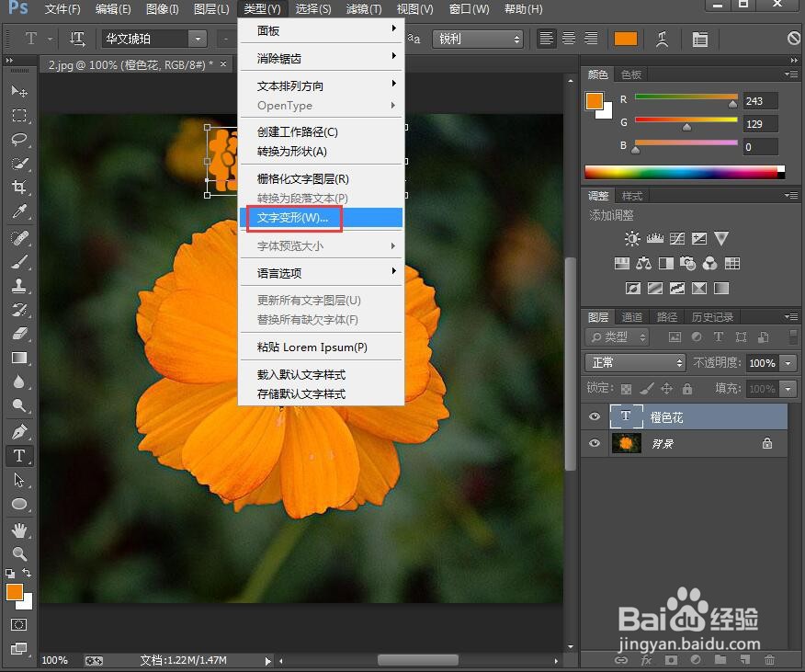This screenshot has height=672, width=805.
Task: Hide the 背景 layer
Action: (595, 443)
